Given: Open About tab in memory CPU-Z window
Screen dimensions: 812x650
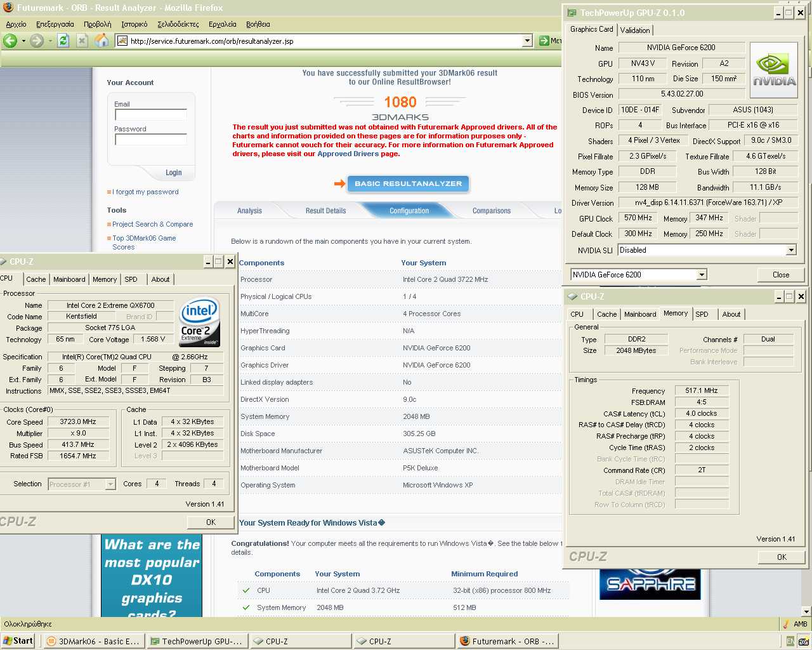Looking at the screenshot, I should pos(731,314).
